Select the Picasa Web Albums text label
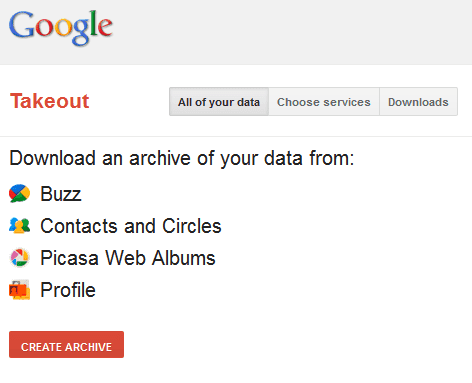The image size is (472, 383). 128,258
